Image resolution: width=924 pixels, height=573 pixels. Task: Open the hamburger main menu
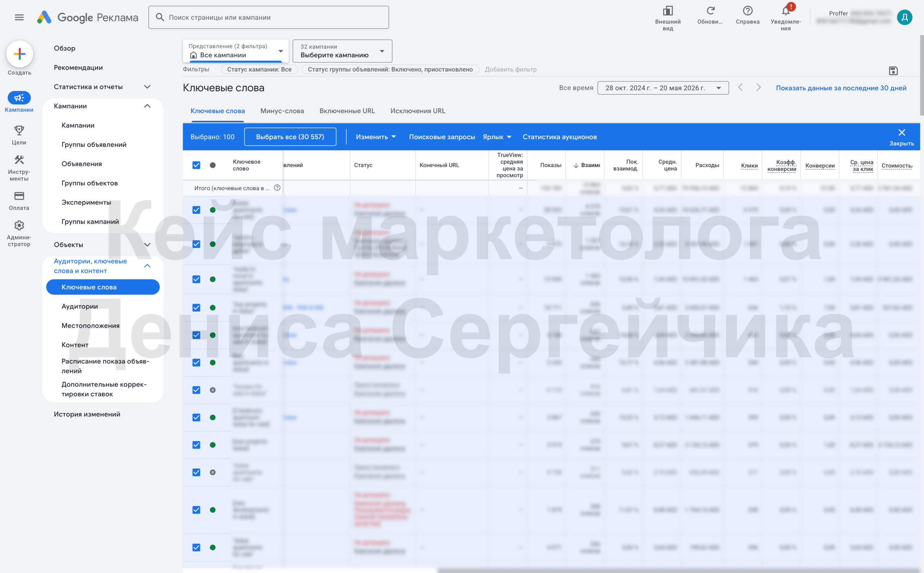(19, 17)
